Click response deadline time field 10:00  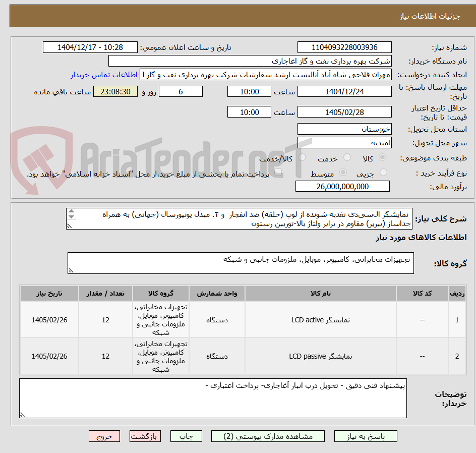coord(249,91)
